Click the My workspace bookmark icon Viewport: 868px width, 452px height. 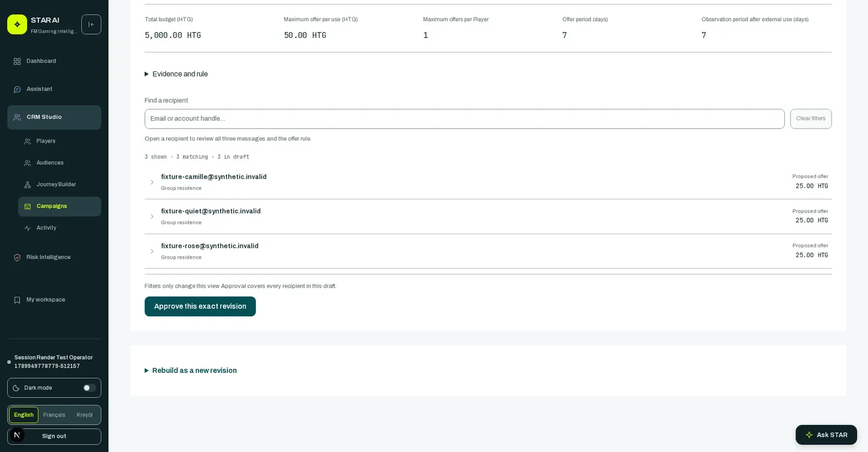point(17,300)
